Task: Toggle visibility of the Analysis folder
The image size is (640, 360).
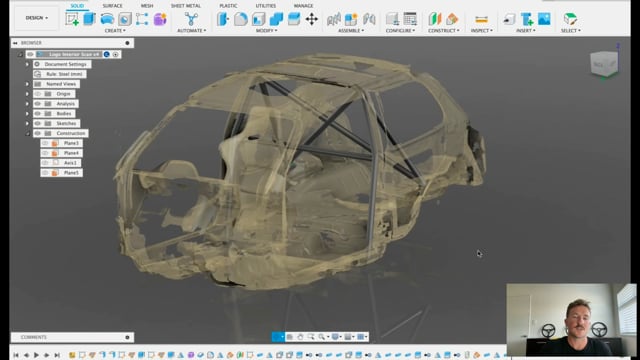Action: [38, 104]
